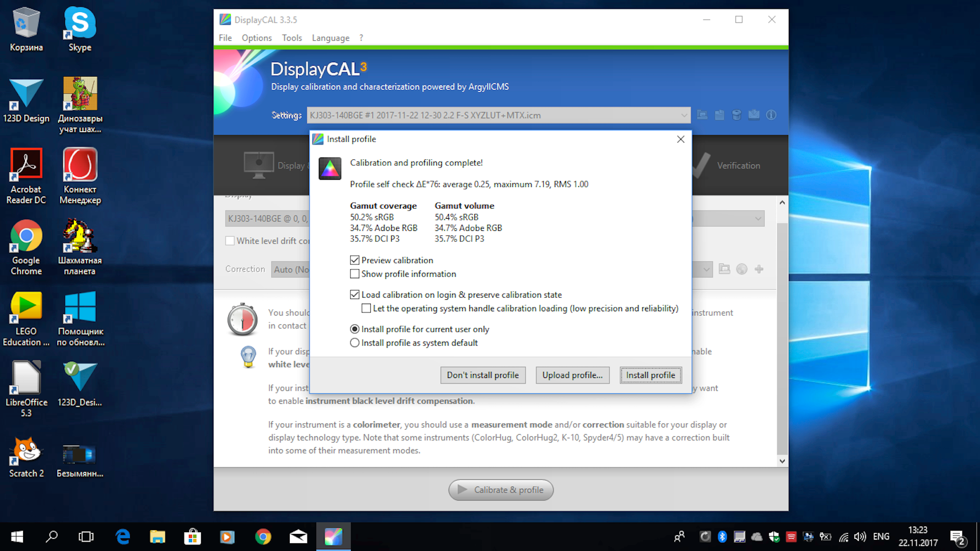
Task: Click the save settings as icon
Action: tap(719, 115)
